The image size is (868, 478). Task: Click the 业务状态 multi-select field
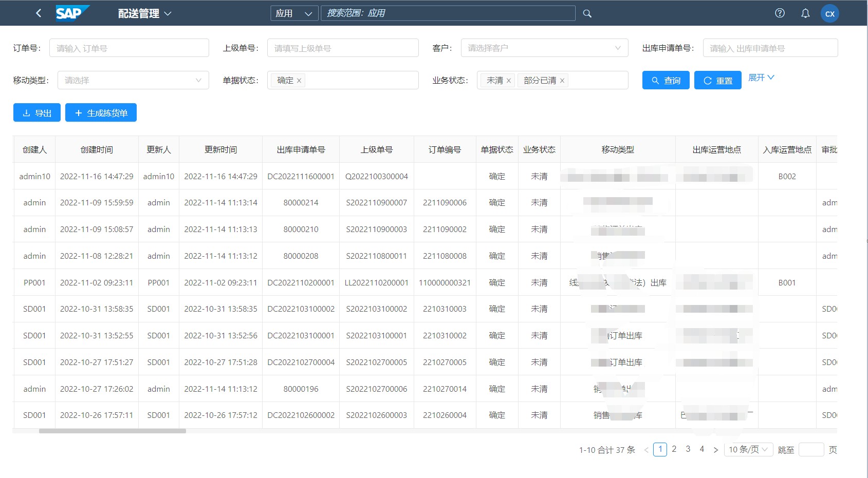point(552,80)
